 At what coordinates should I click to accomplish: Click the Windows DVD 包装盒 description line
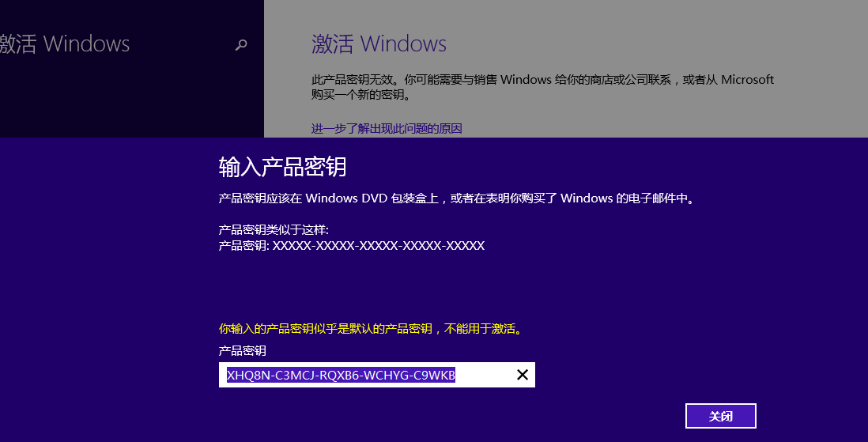457,198
